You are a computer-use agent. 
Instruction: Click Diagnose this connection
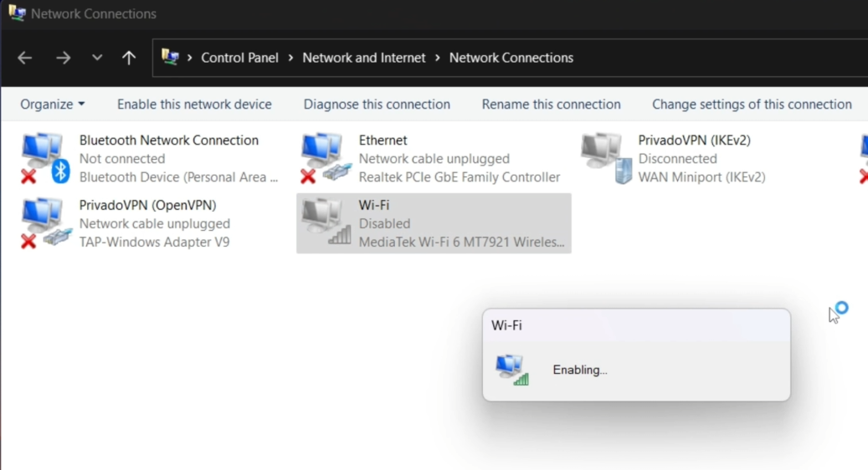377,104
